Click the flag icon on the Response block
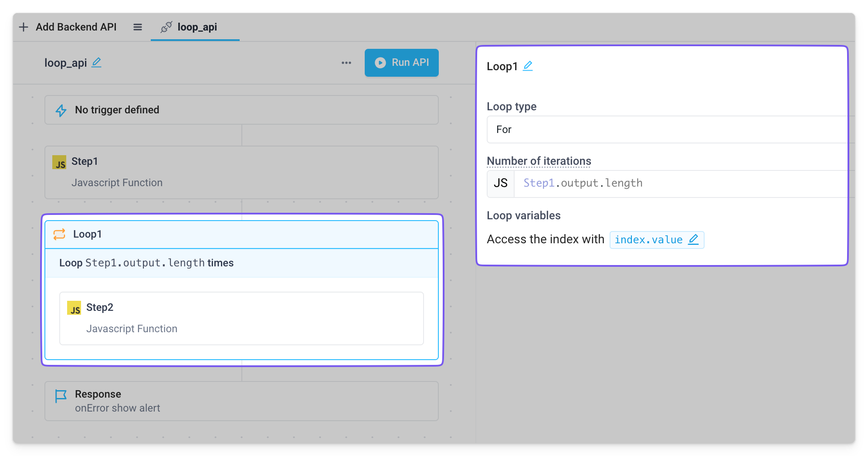 coord(61,395)
